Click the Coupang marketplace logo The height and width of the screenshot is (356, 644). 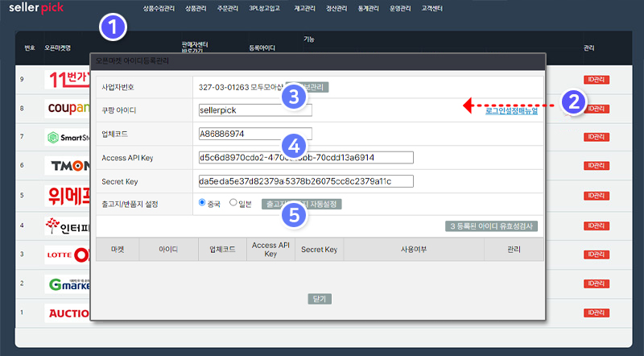tap(68, 108)
